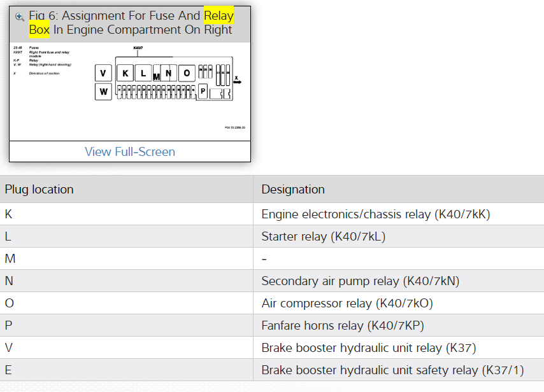
Task: Click relay W box in the diagram
Action: point(103,92)
